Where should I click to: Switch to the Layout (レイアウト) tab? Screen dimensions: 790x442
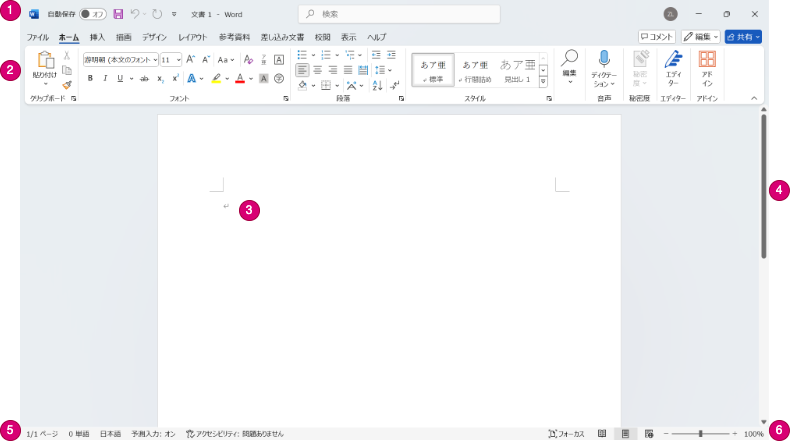click(x=192, y=36)
